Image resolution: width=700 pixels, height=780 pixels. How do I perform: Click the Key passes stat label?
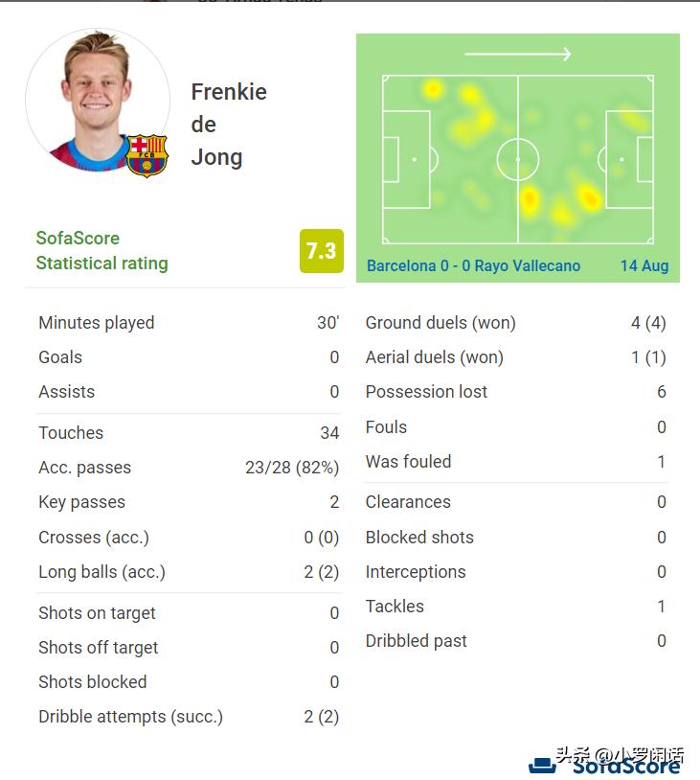[81, 502]
